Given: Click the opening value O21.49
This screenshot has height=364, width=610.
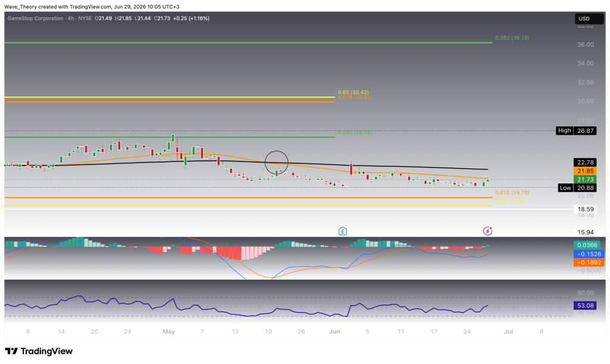Looking at the screenshot, I should pyautogui.click(x=104, y=18).
